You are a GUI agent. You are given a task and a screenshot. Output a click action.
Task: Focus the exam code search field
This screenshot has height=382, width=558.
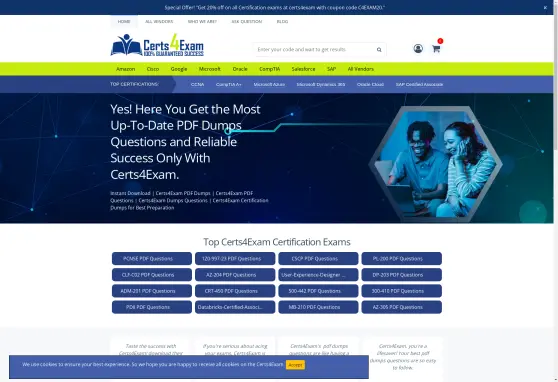click(x=315, y=49)
